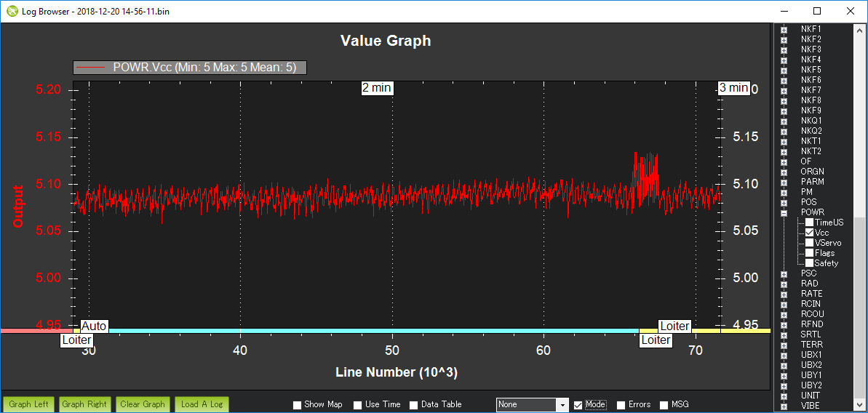Check the VServo field checkbox
Screen dimensions: 868x413
pyautogui.click(x=809, y=243)
